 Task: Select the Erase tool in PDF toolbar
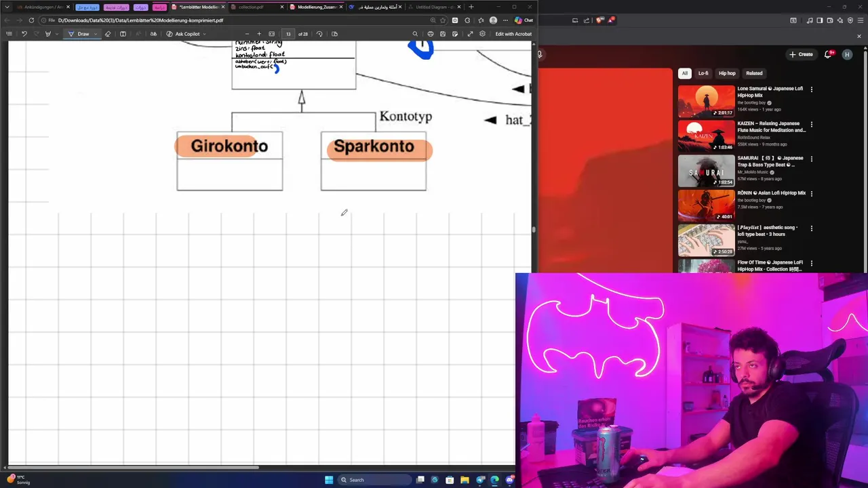[108, 34]
